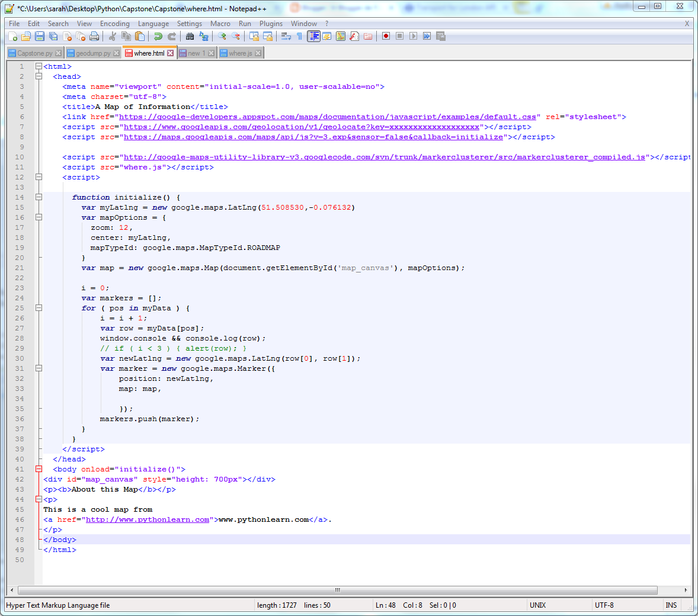Collapse the head fold on line 2
Viewport: 698px width, 616px height.
tap(39, 76)
